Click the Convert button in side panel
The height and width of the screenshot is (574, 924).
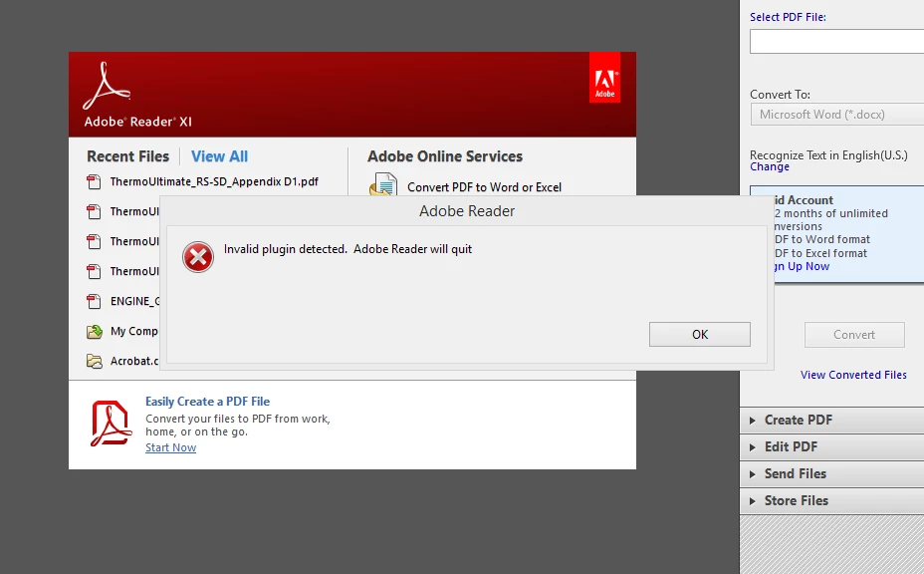[x=854, y=335]
